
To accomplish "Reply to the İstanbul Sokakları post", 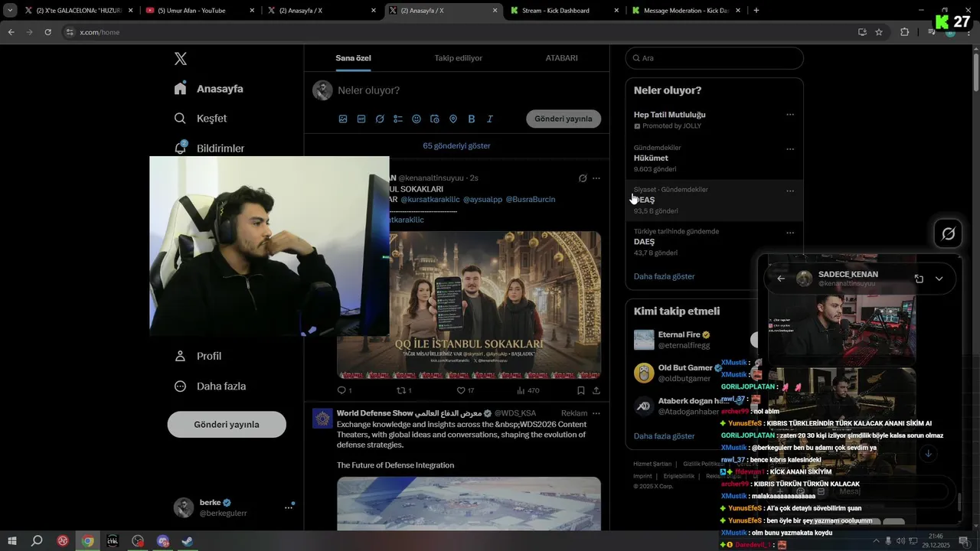I will (342, 390).
